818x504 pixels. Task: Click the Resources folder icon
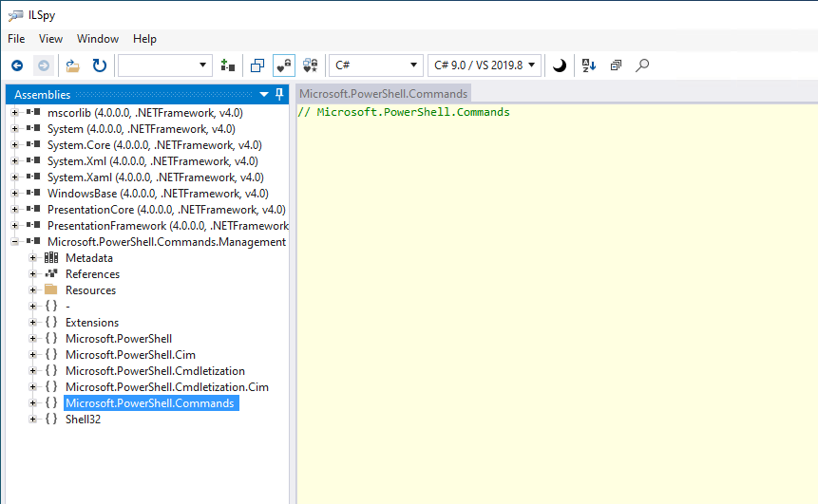(51, 289)
